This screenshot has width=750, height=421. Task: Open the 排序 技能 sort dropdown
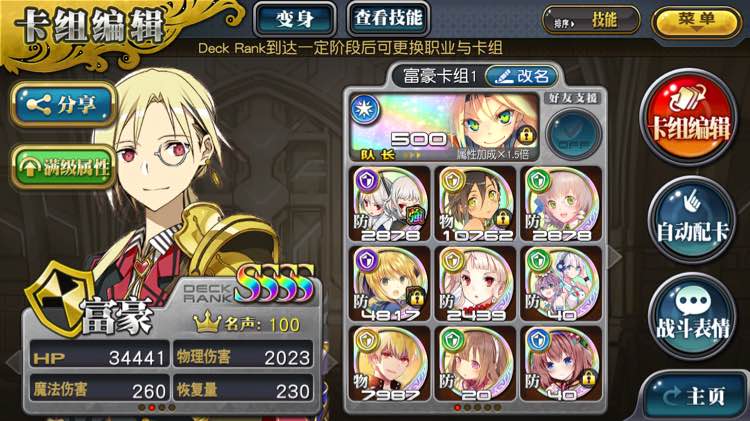591,21
